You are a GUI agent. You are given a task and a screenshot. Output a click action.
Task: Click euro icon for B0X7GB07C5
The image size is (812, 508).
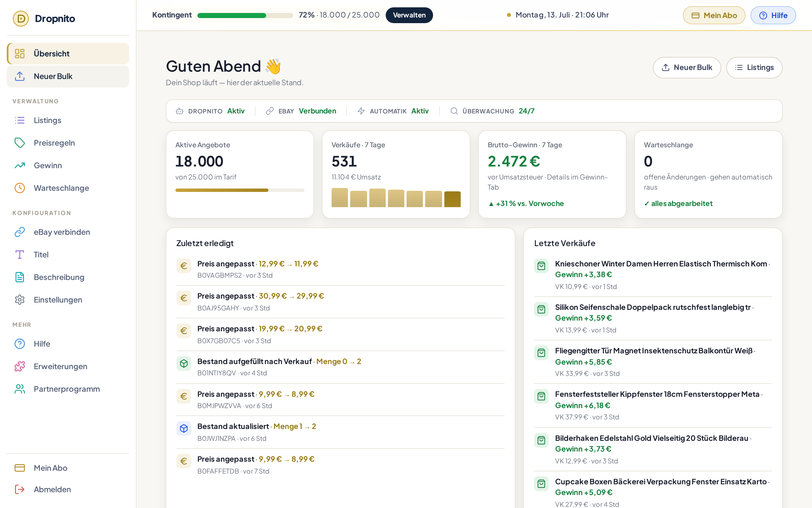pyautogui.click(x=184, y=330)
